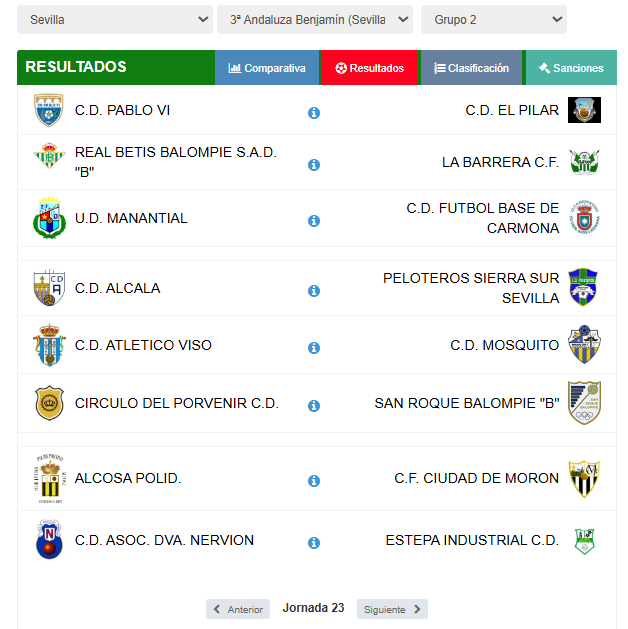Open info icon for Real Betis match
The height and width of the screenshot is (629, 628).
tap(314, 165)
